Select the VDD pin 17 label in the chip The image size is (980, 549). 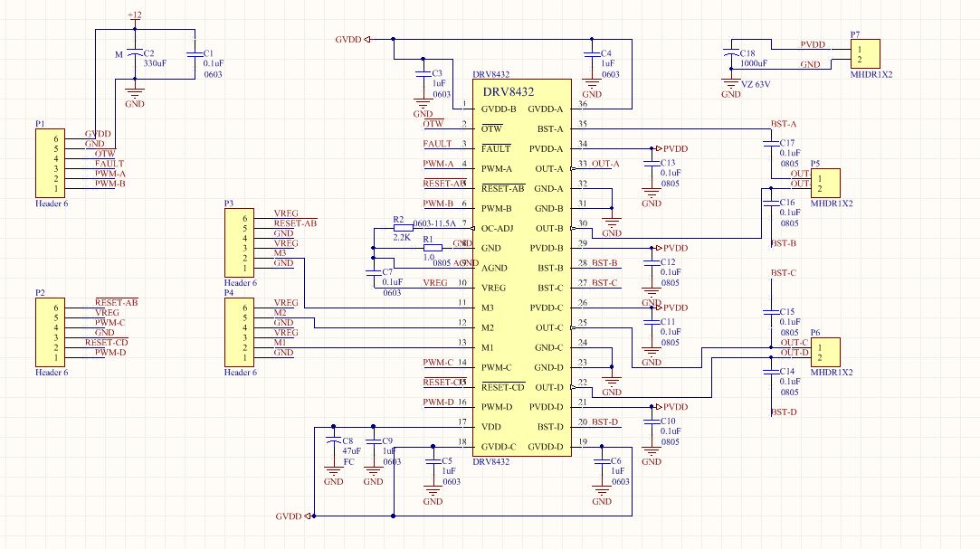(490, 427)
